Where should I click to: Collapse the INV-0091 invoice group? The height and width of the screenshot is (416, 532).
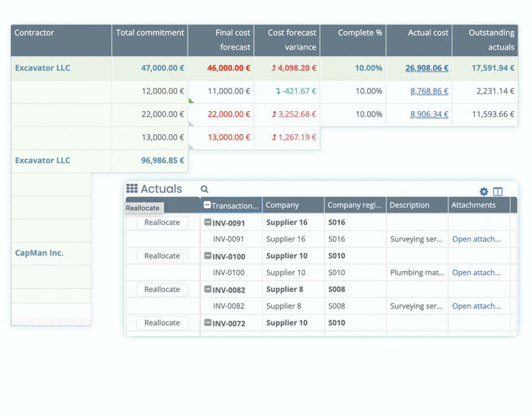click(x=207, y=222)
